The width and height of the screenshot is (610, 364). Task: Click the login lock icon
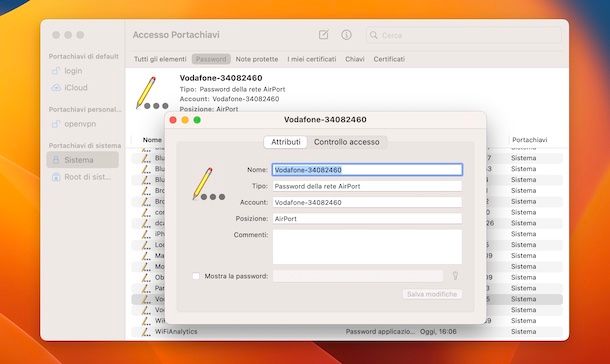pyautogui.click(x=56, y=71)
